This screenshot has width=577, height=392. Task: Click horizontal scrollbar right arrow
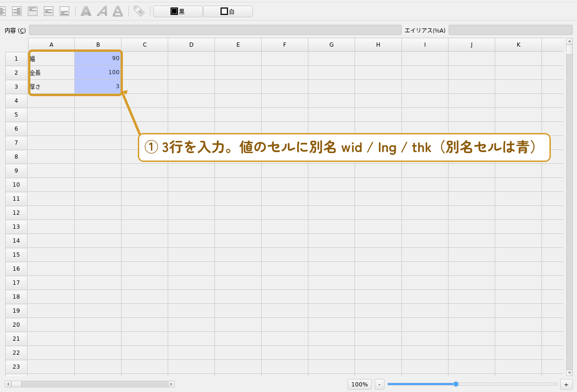(x=171, y=384)
